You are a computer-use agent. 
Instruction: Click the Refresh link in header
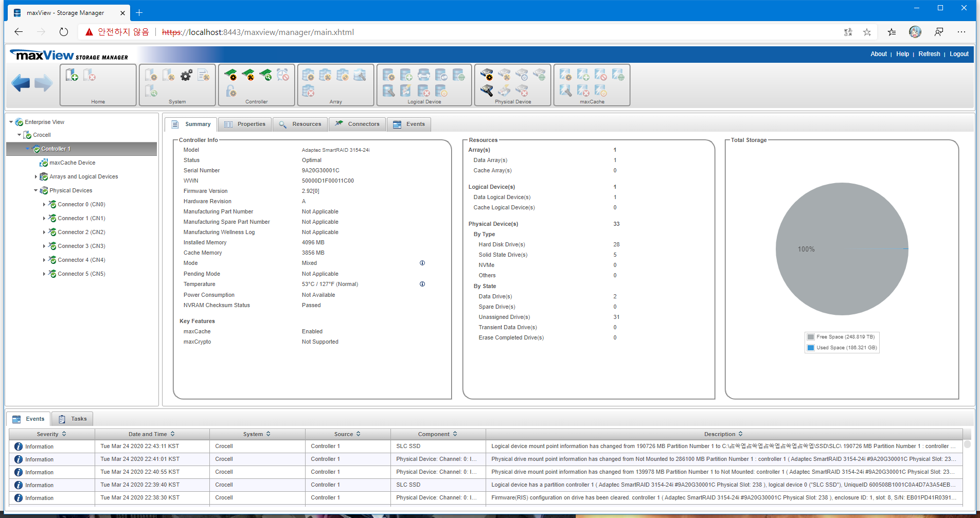[x=929, y=54]
